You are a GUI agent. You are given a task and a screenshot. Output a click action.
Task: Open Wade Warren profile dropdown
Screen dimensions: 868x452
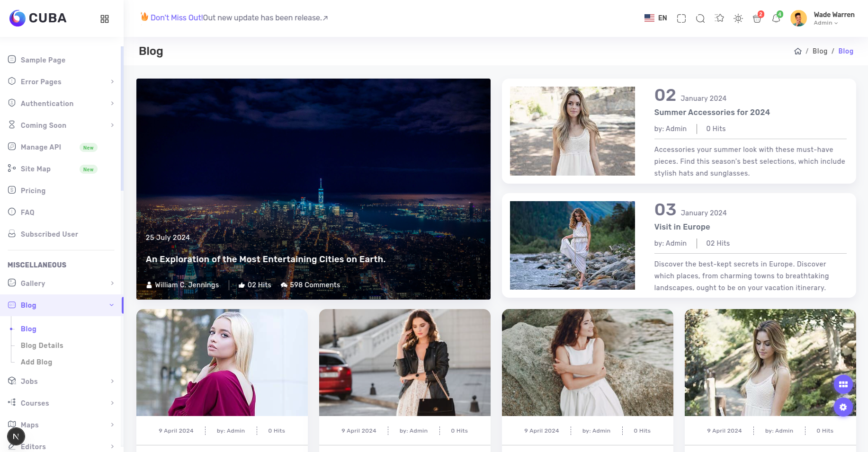pyautogui.click(x=824, y=18)
